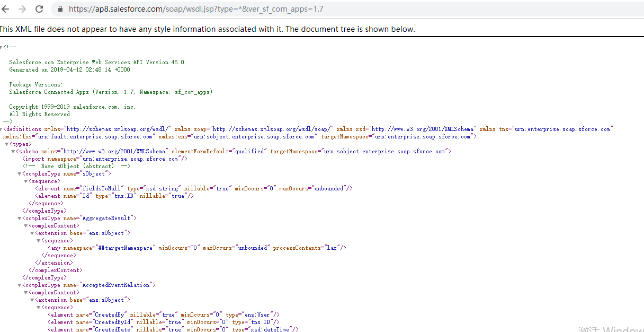Image resolution: width=644 pixels, height=332 pixels.
Task: Collapse complexContent under AggregateResult
Action: [25, 225]
